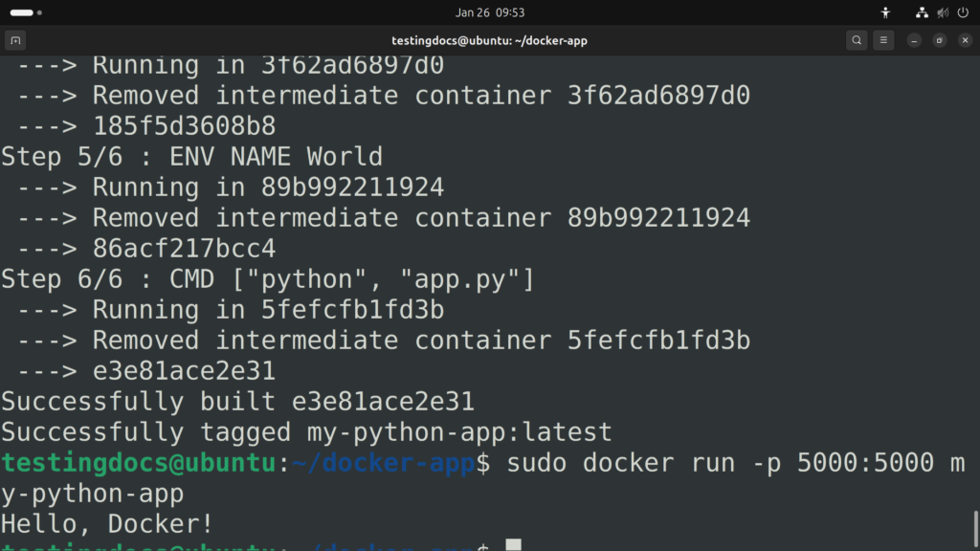Open terminal search
This screenshot has width=980, height=551.
(857, 40)
